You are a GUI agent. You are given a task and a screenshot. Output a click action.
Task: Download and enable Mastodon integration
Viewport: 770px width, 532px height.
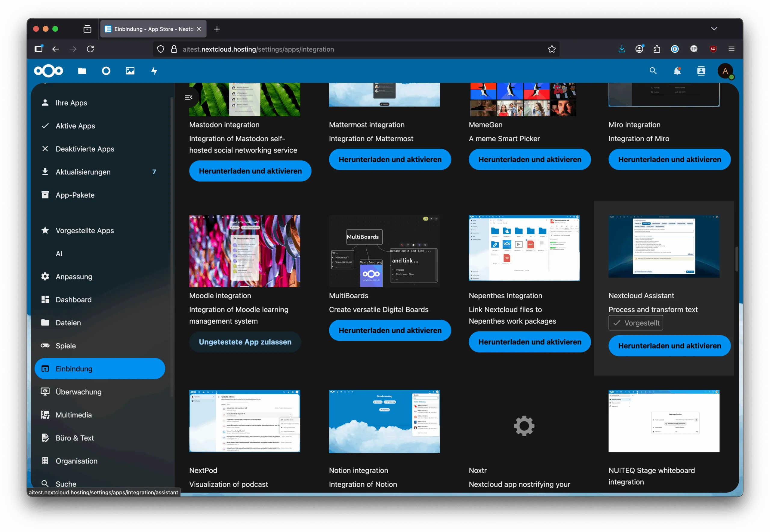pyautogui.click(x=250, y=171)
